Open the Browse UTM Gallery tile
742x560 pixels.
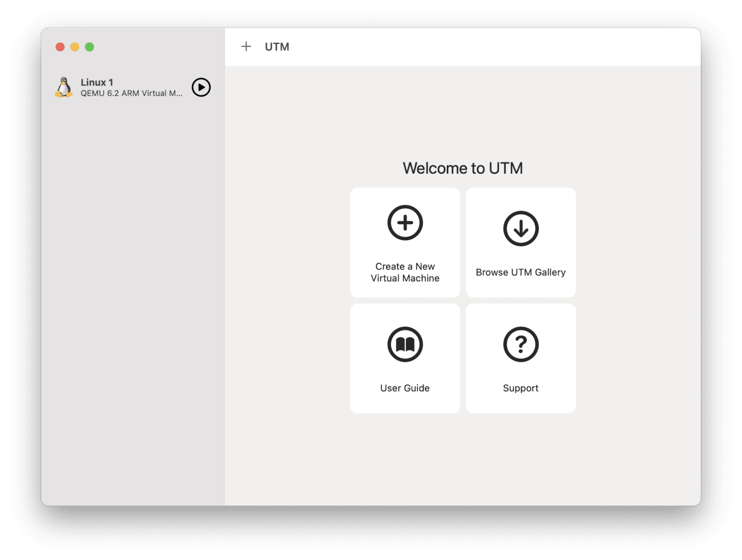click(520, 242)
